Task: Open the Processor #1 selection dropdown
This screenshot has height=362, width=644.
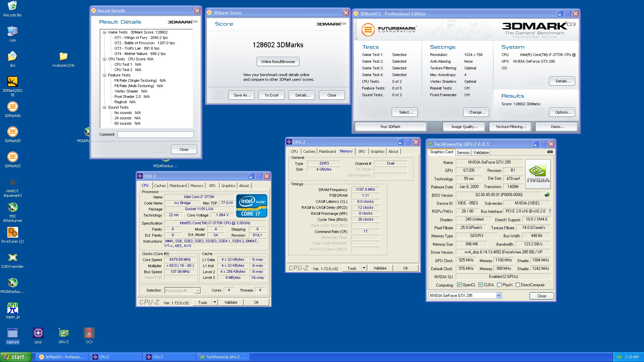Action: [x=197, y=291]
